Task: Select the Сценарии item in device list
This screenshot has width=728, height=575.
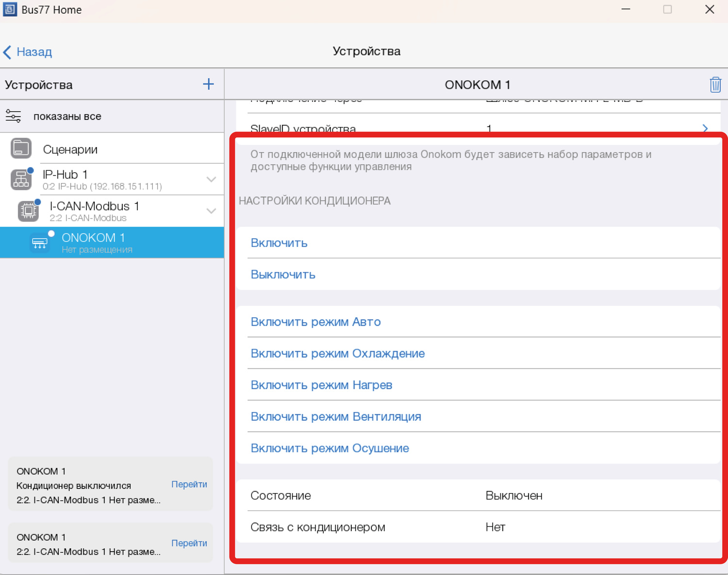Action: pos(70,149)
